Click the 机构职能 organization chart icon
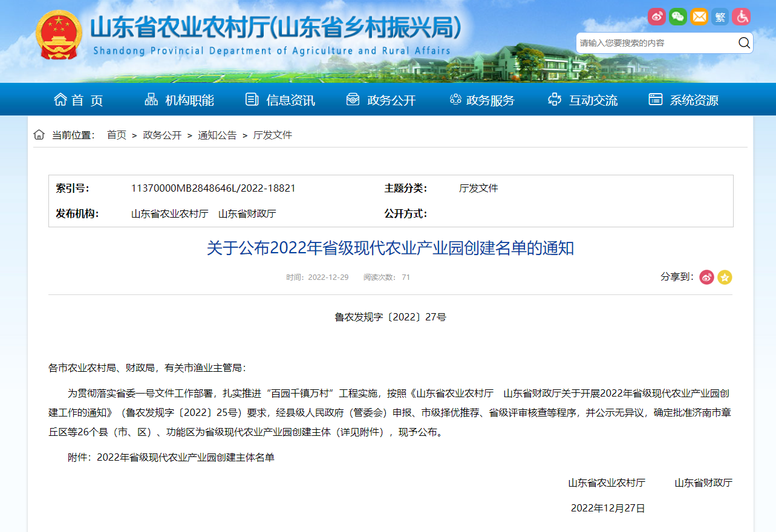 [x=151, y=100]
